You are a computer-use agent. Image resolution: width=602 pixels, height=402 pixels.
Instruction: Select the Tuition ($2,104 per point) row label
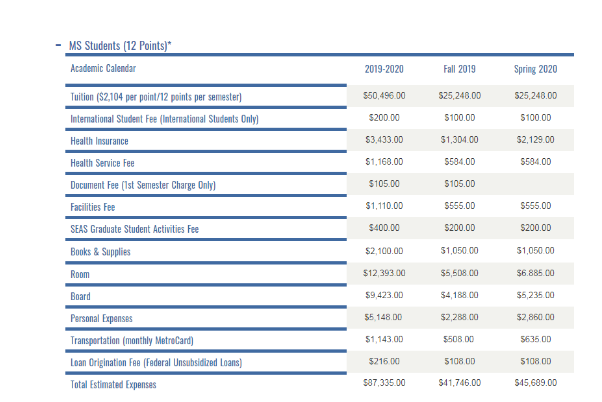[x=156, y=97]
